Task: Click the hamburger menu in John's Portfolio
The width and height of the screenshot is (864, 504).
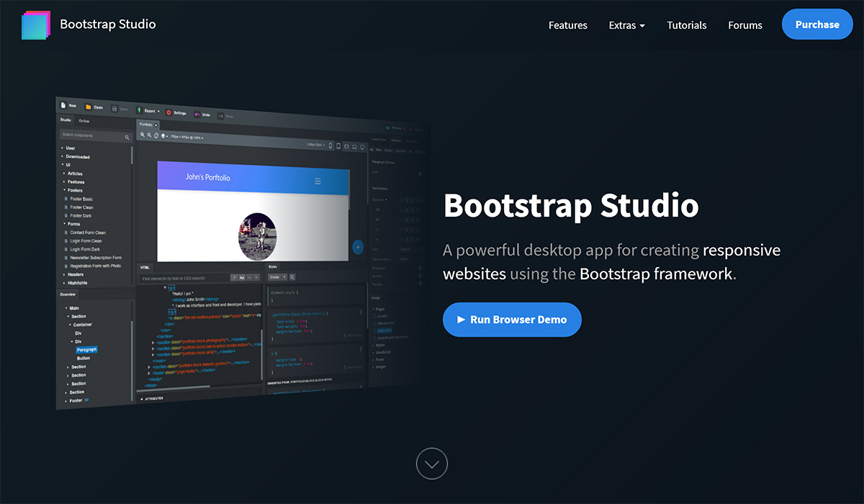Action: point(318,181)
